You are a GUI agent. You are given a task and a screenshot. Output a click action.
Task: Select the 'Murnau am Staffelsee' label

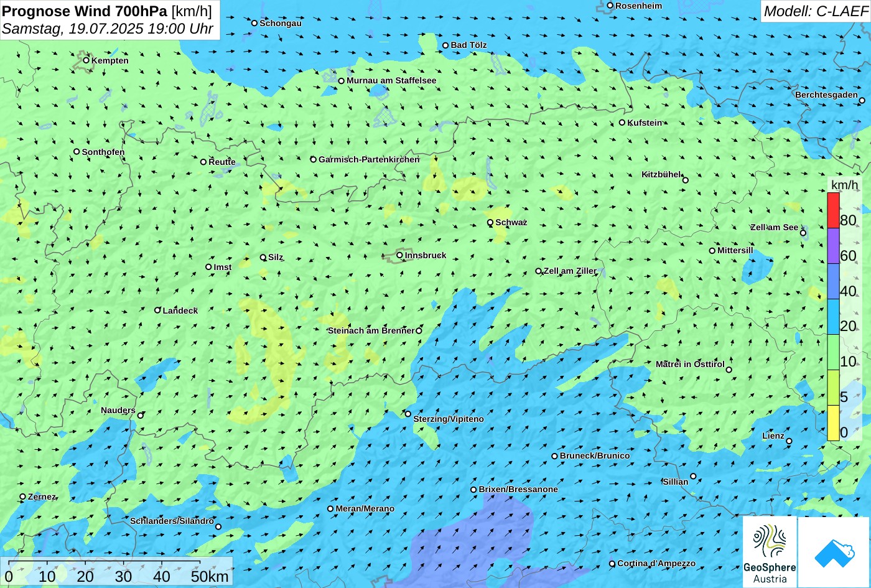[x=391, y=80]
